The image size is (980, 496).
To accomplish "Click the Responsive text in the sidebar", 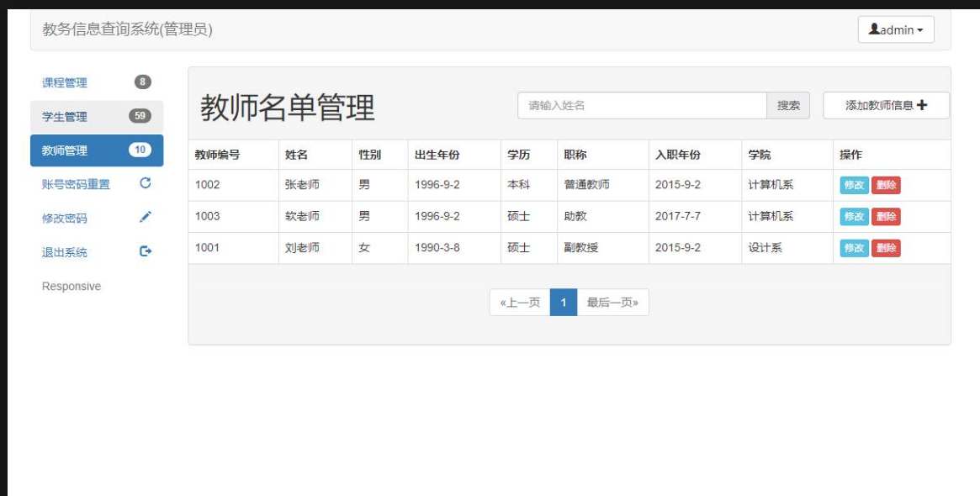I will 72,286.
